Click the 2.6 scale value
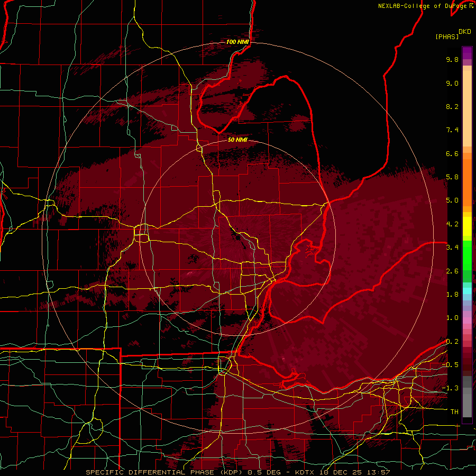 tap(452, 271)
